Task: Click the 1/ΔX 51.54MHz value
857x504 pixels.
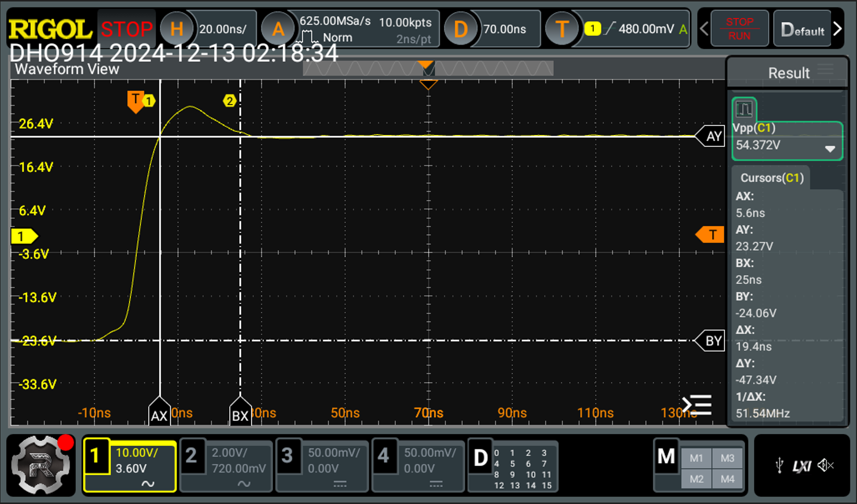Action: tap(763, 413)
